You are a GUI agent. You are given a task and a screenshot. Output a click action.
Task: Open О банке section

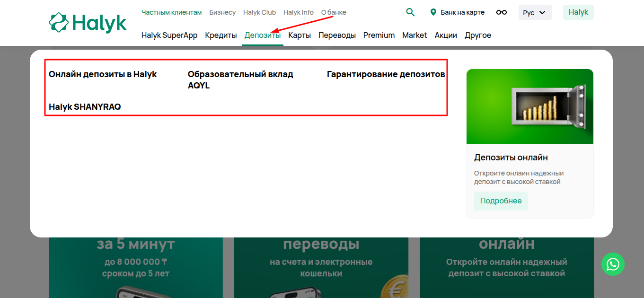pyautogui.click(x=334, y=12)
